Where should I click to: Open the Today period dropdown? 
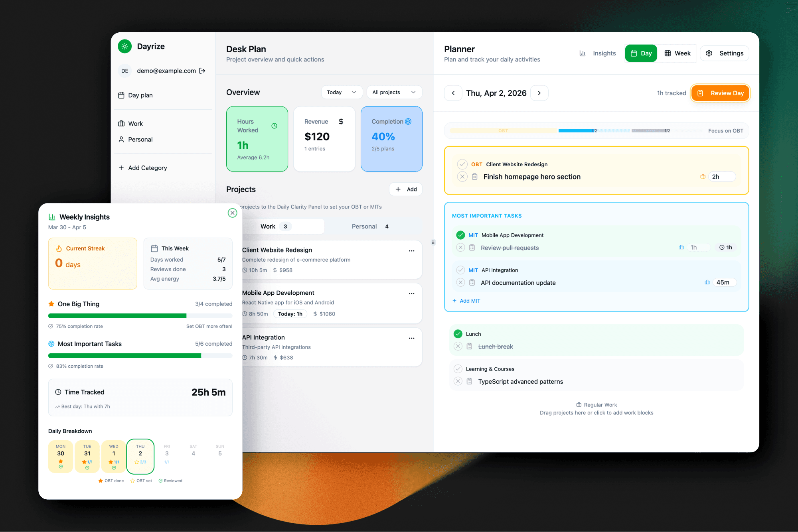tap(342, 92)
